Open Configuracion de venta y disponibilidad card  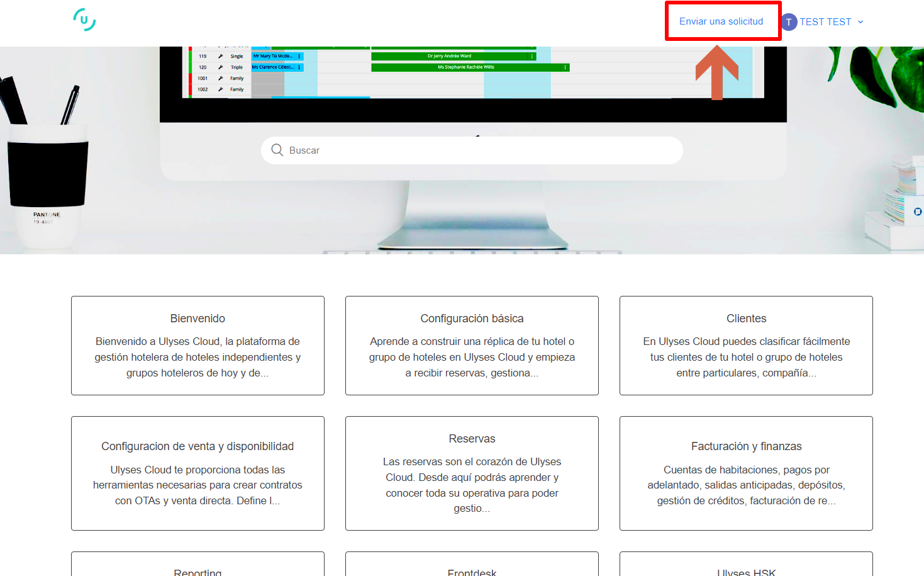[x=198, y=473]
